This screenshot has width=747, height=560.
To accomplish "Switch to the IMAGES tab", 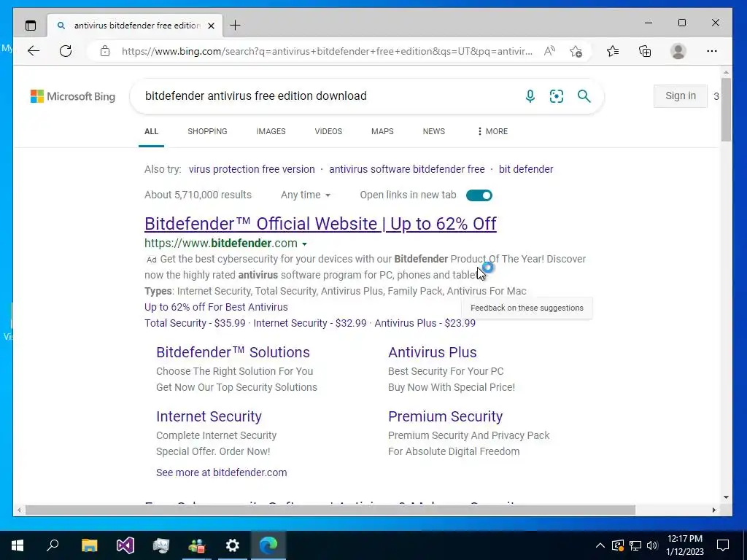I will [271, 131].
